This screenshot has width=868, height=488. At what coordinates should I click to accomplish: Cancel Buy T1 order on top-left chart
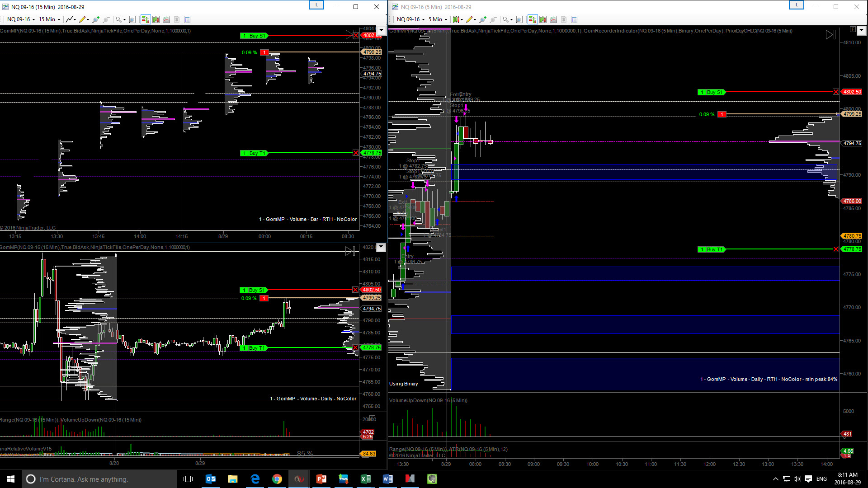click(356, 153)
